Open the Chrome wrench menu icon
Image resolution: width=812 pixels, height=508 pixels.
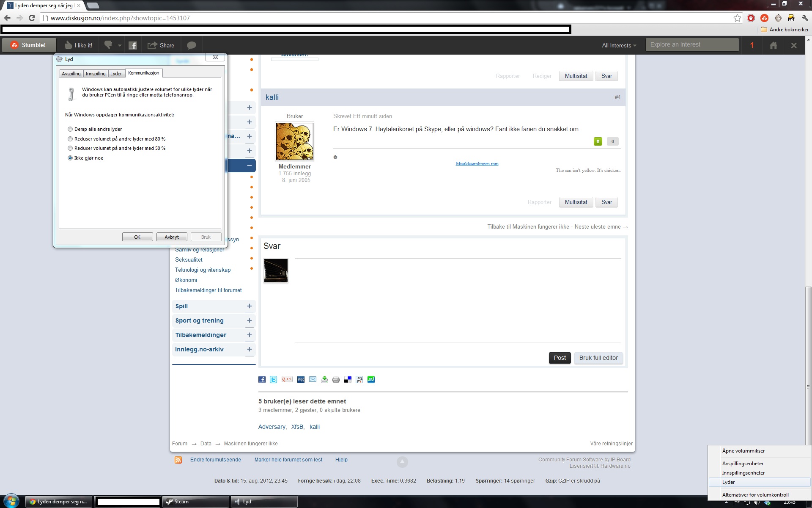805,18
